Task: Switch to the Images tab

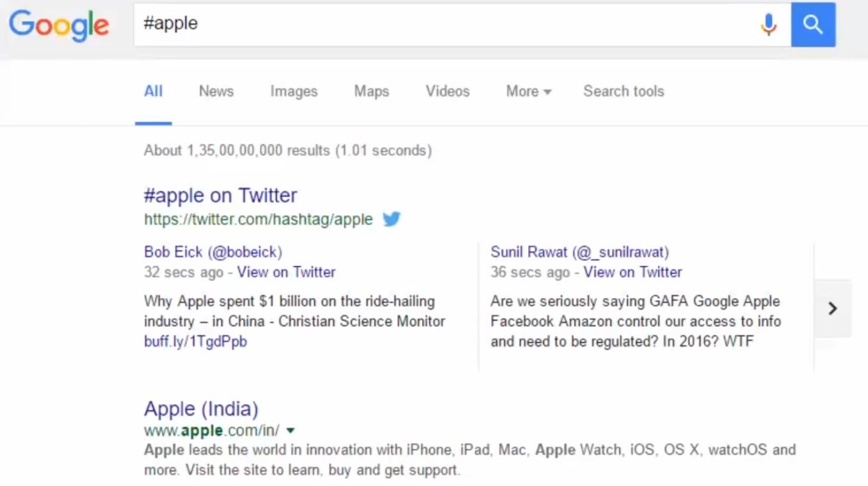Action: point(293,91)
